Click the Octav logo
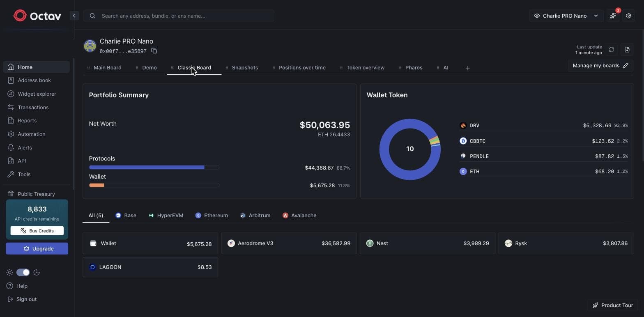The image size is (644, 317). click(37, 16)
